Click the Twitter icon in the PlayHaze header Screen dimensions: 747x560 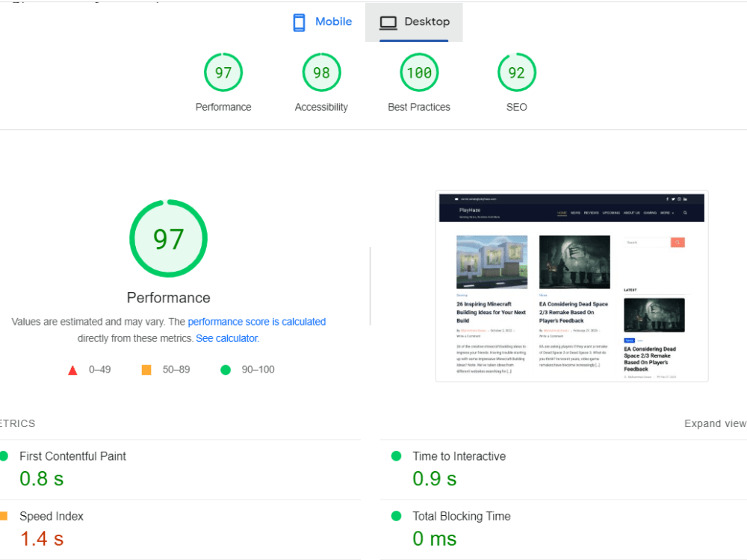(673, 199)
